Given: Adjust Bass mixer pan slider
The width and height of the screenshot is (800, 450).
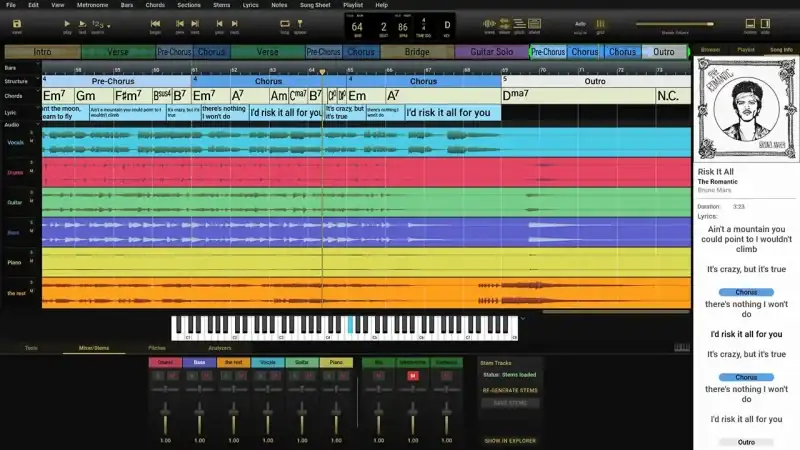Looking at the screenshot, I should click(x=199, y=389).
